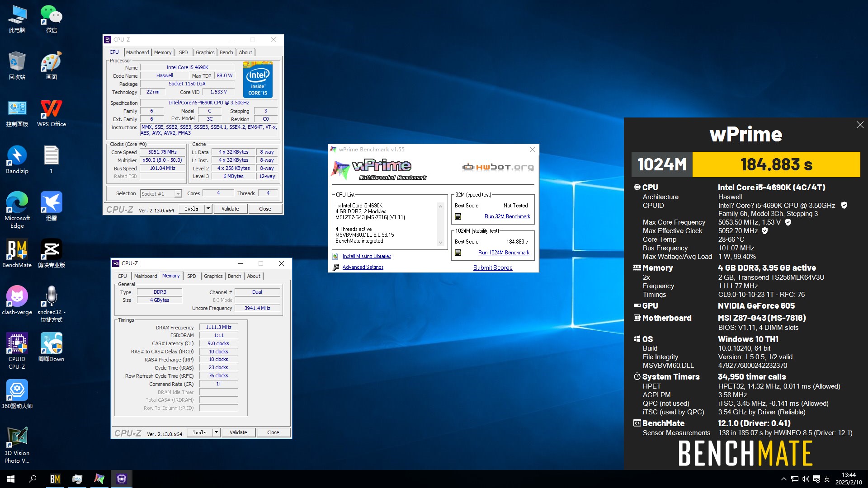Click the 英 input language indicator

tap(827, 479)
